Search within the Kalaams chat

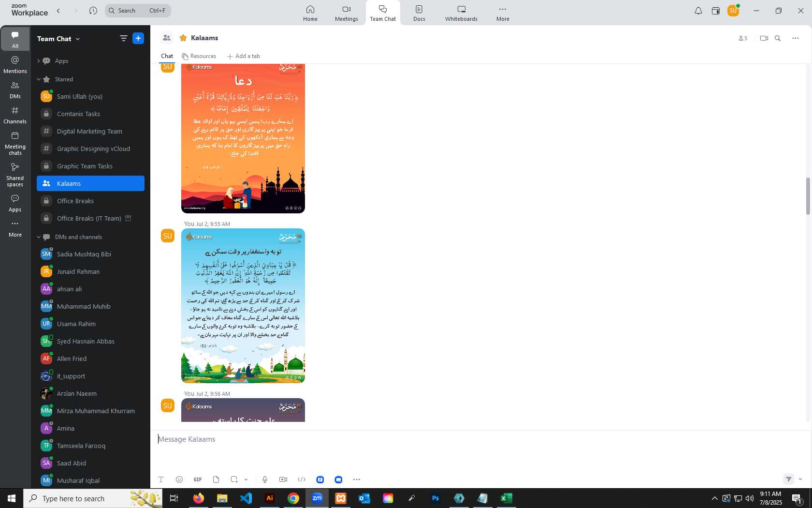pos(778,38)
